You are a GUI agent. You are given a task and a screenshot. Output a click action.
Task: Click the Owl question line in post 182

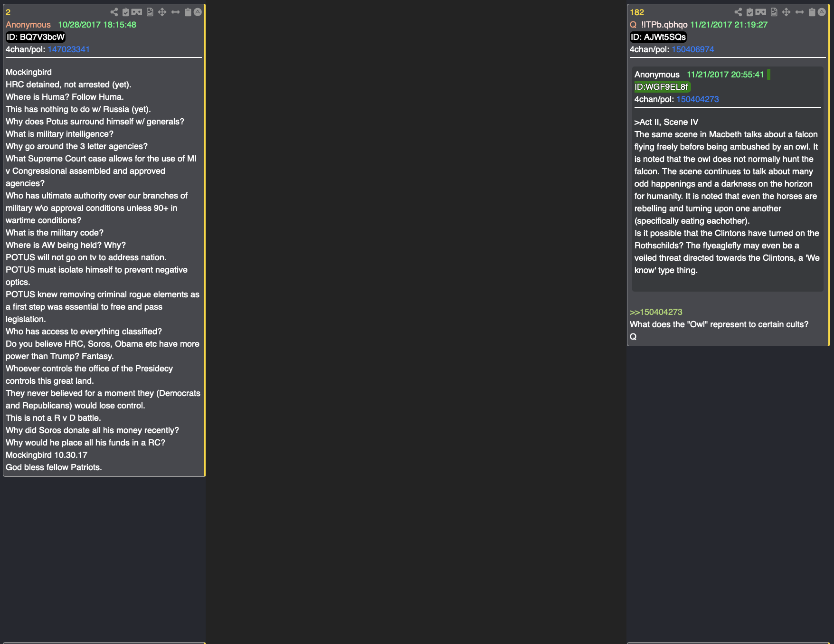pos(719,324)
